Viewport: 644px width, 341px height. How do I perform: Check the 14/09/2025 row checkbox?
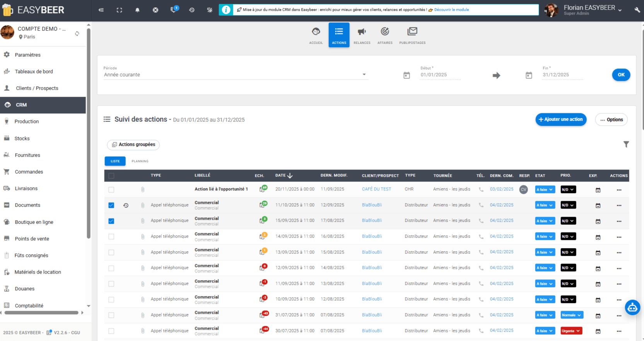pos(111,236)
